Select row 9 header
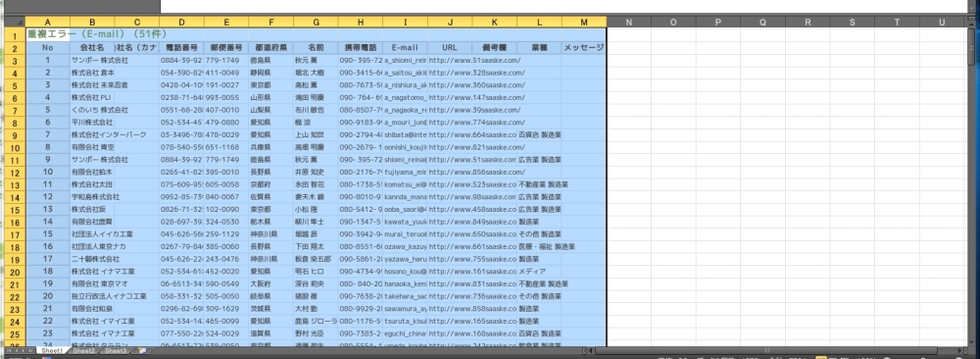This screenshot has width=980, height=359. 15,134
